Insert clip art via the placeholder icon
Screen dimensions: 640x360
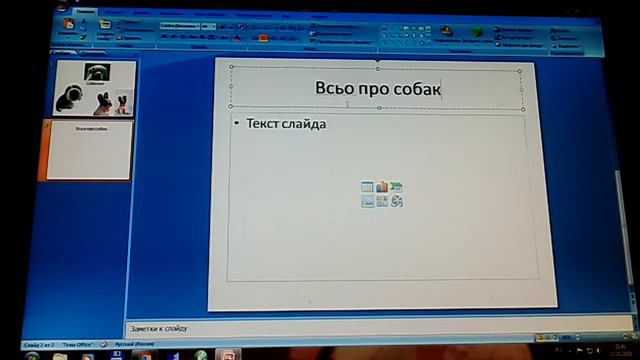coord(382,201)
